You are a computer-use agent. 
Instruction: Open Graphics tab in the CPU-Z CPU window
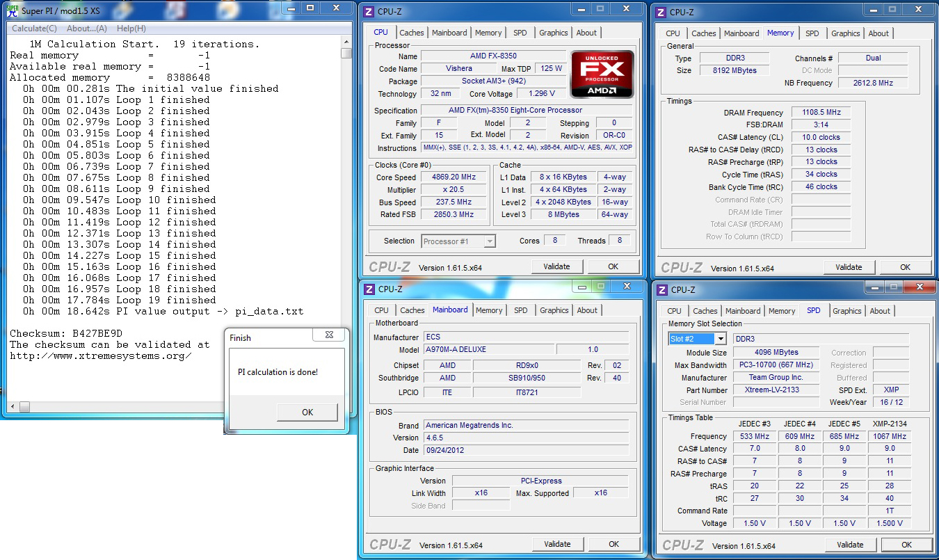tap(554, 33)
